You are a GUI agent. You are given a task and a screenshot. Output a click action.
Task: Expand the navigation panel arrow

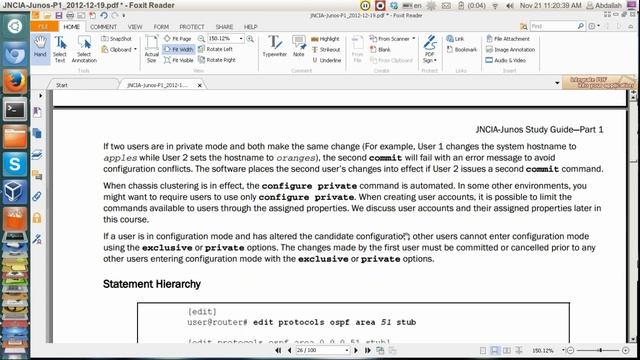tap(40, 96)
